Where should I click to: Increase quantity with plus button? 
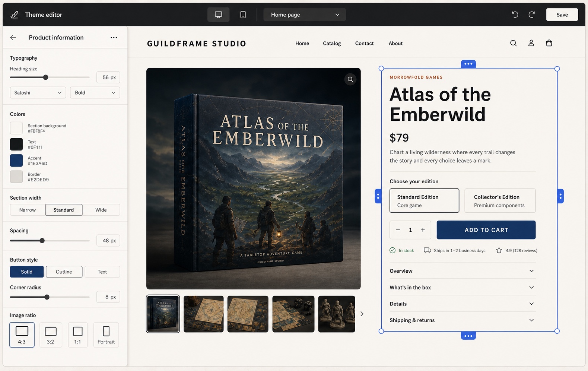click(x=423, y=230)
